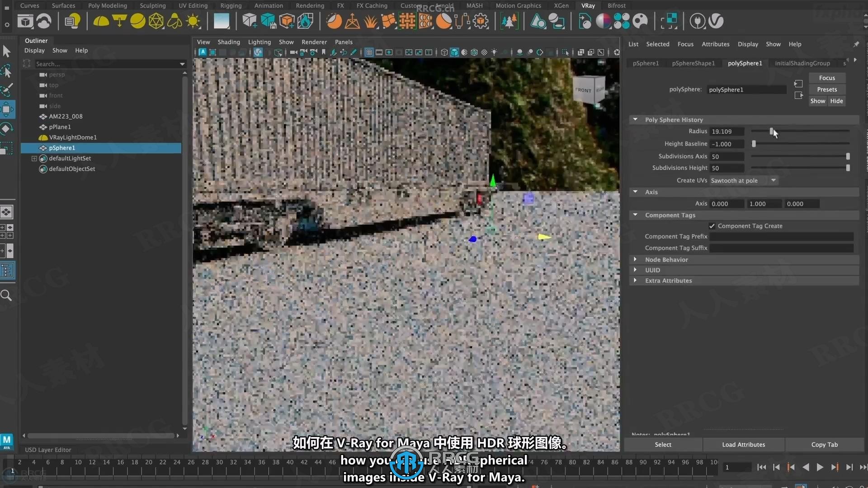Viewport: 868px width, 488px height.
Task: Toggle smooth shade all in viewport
Action: (454, 52)
